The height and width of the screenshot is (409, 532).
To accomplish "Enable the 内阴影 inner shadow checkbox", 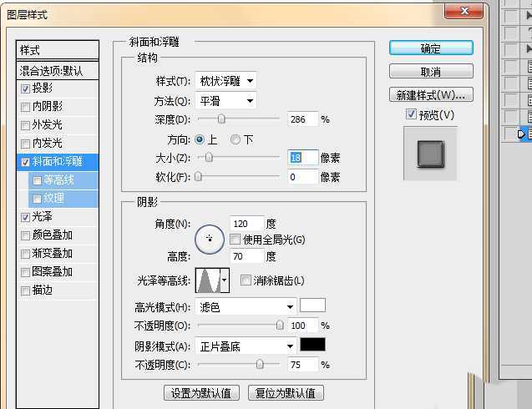I will pos(26,107).
